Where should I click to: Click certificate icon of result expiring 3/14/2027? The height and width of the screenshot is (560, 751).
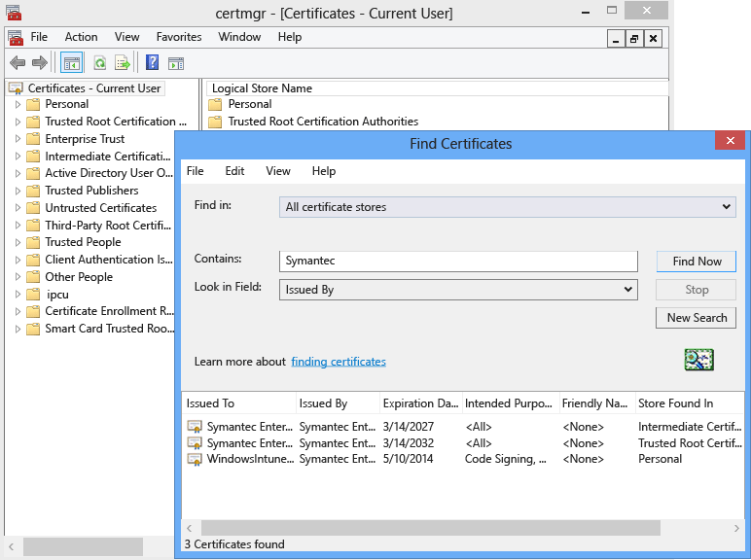(195, 426)
